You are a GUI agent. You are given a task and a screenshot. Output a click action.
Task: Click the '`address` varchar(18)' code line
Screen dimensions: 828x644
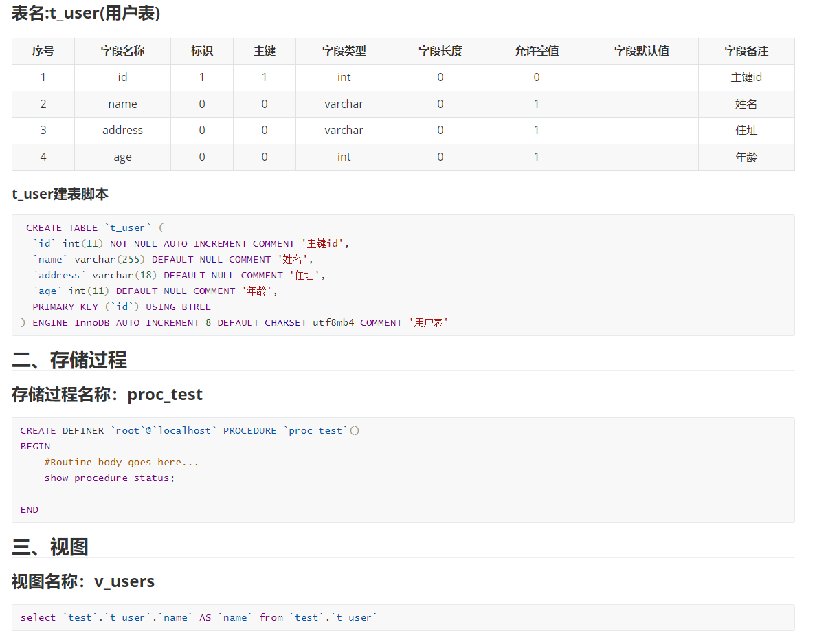(179, 275)
